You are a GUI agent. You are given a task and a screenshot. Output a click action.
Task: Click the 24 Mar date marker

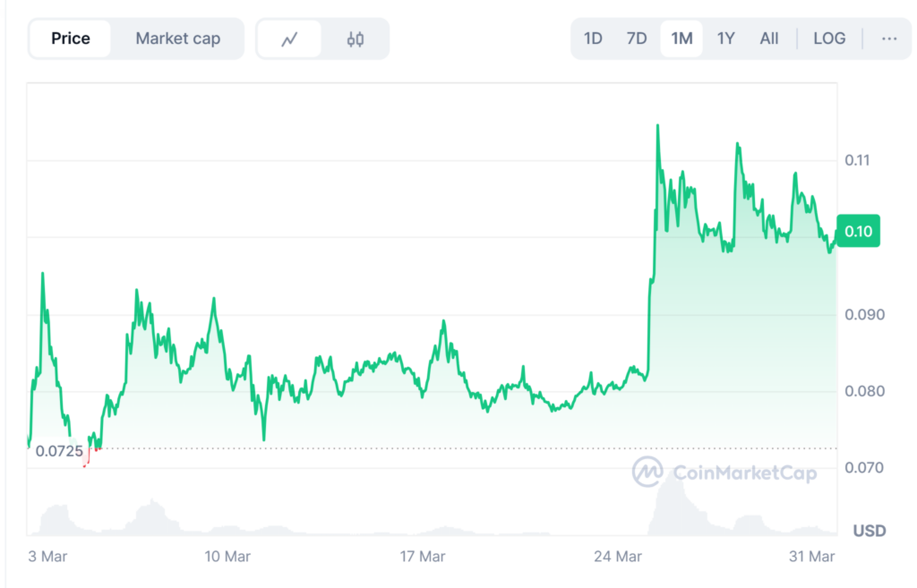pyautogui.click(x=617, y=557)
